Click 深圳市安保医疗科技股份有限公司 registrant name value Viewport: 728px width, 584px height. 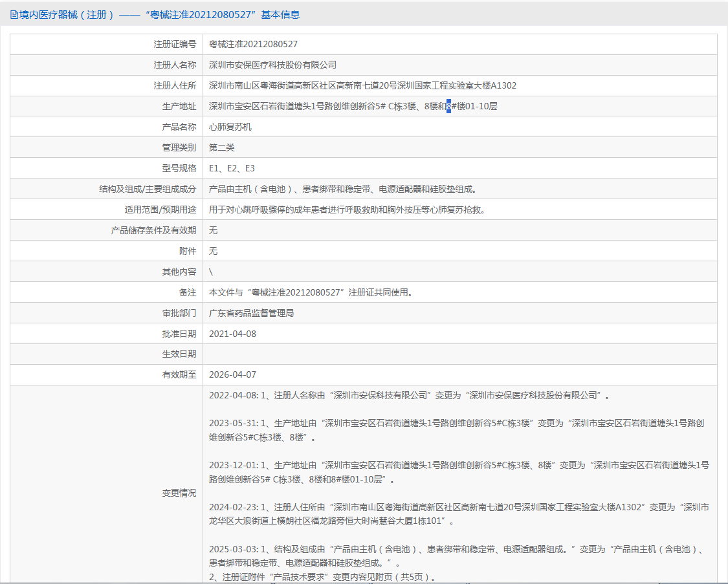pyautogui.click(x=272, y=65)
